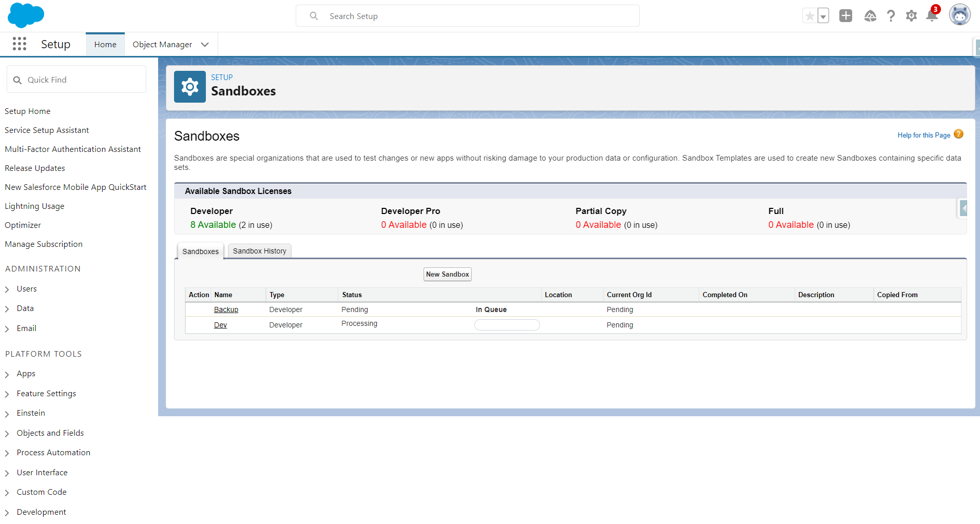Focus the Quick Find input
Image resolution: width=980 pixels, height=524 pixels.
pos(76,80)
